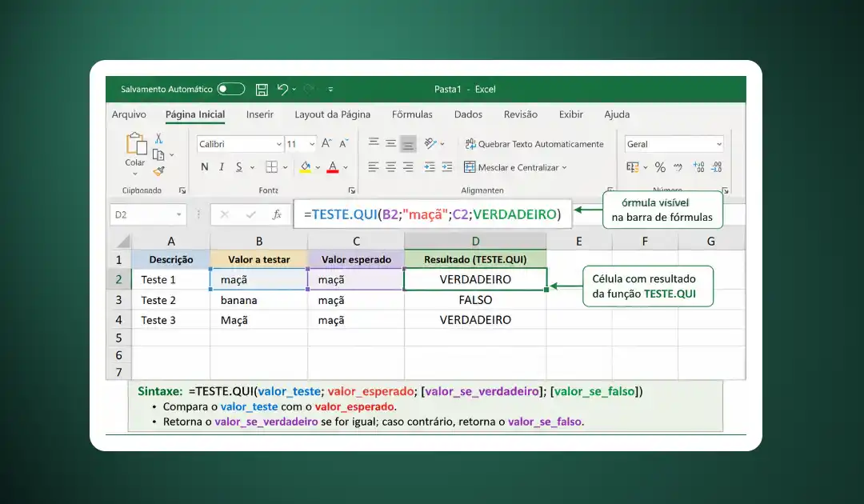
Task: Align text right icon
Action: coord(408,167)
